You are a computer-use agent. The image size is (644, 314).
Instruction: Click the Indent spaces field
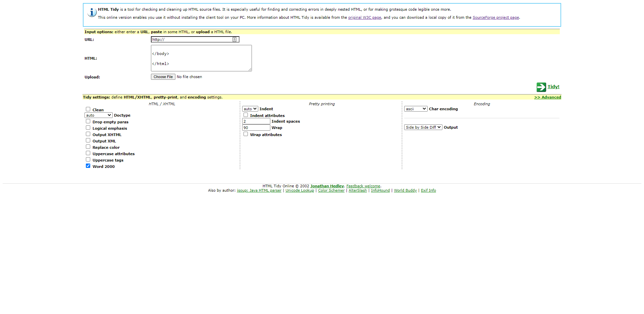(x=256, y=121)
